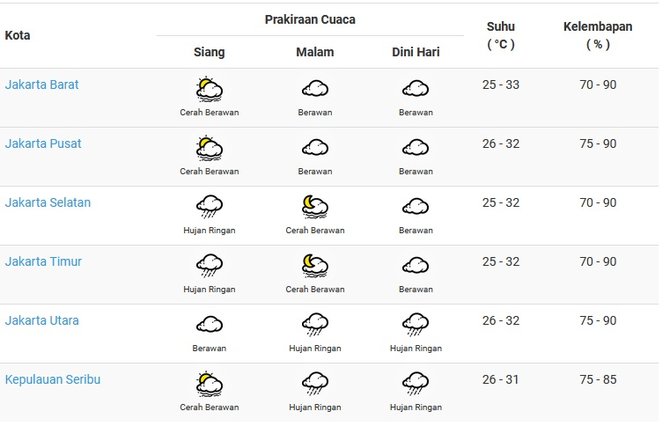The image size is (670, 448).
Task: Click Jakarta Utara daytime cloudy icon
Action: [x=209, y=325]
